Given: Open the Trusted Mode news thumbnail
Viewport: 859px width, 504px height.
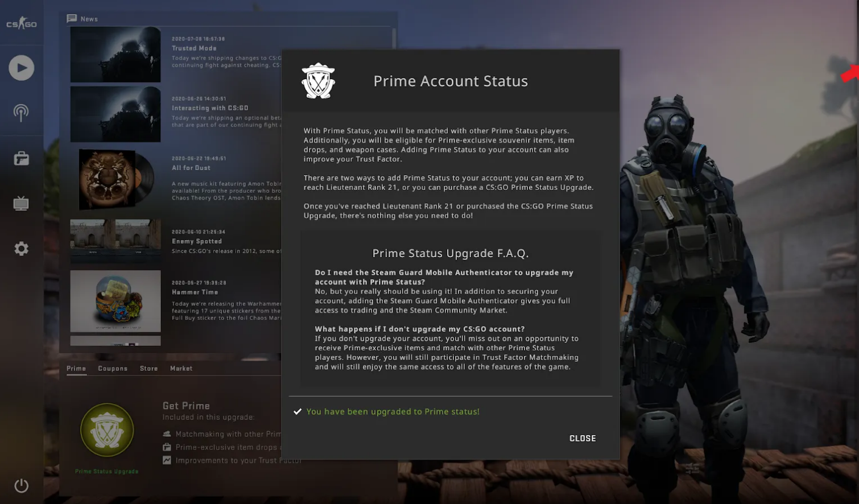Looking at the screenshot, I should (115, 55).
